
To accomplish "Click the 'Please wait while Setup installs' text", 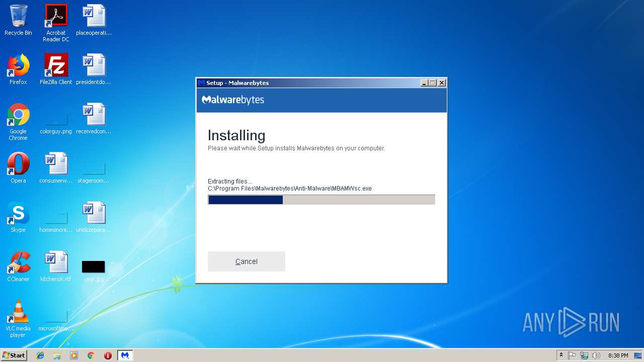I will [296, 148].
